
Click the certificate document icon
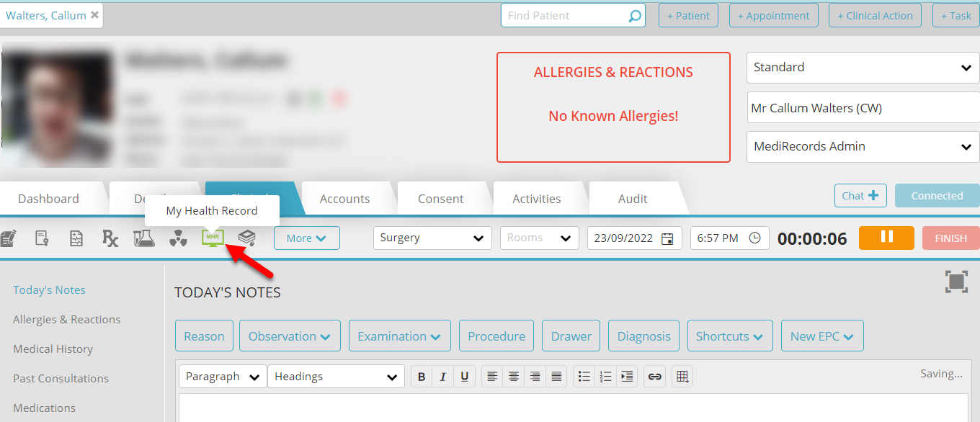tap(42, 238)
